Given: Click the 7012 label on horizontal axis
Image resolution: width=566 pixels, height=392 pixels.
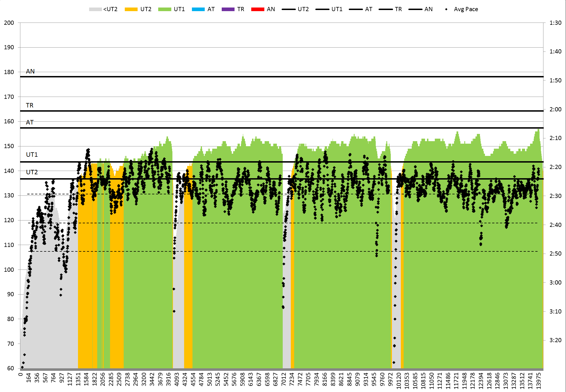Looking at the screenshot, I should click(284, 379).
